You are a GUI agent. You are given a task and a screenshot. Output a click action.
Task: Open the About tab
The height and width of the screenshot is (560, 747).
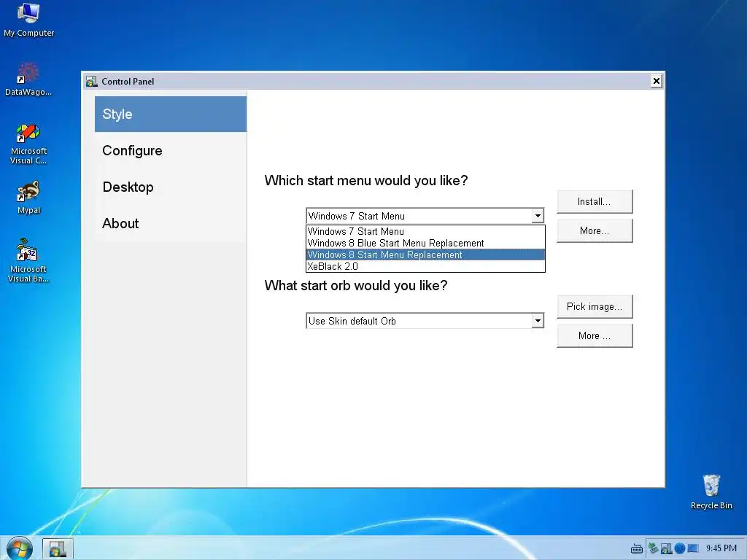click(171, 223)
